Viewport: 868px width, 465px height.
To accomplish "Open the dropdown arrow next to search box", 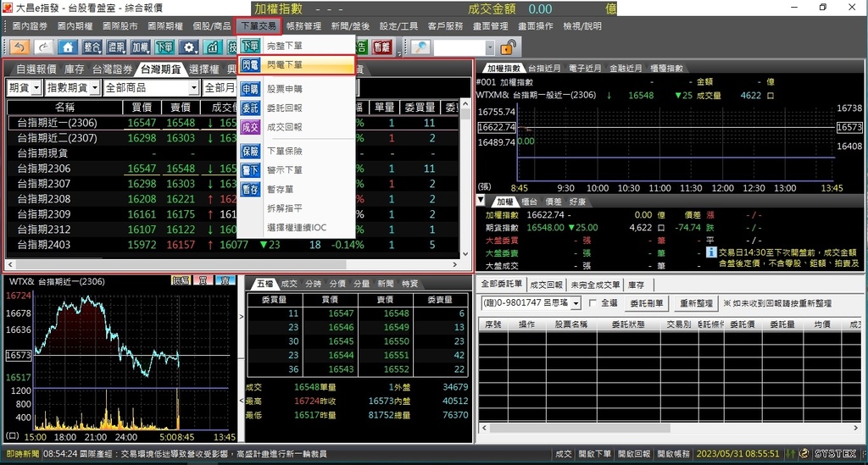I will click(490, 47).
